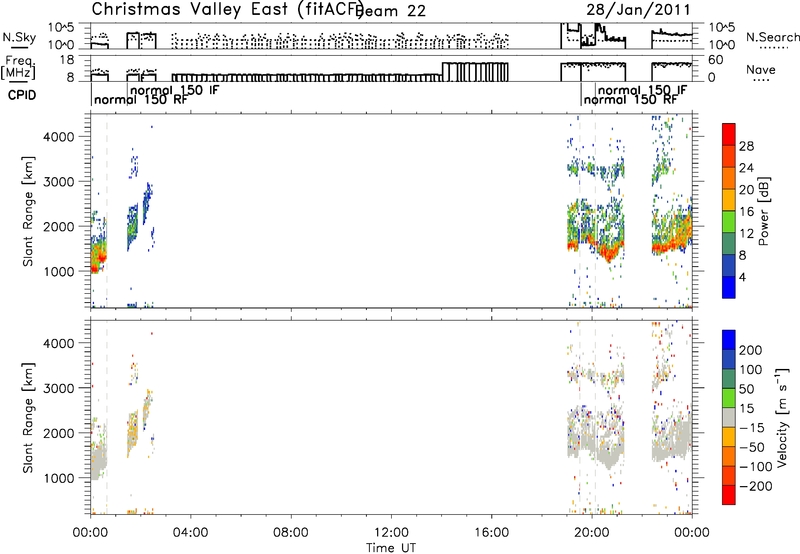Viewport: 800px width, 554px height.
Task: Click the 12 tick on Power colorbar
Action: [746, 234]
